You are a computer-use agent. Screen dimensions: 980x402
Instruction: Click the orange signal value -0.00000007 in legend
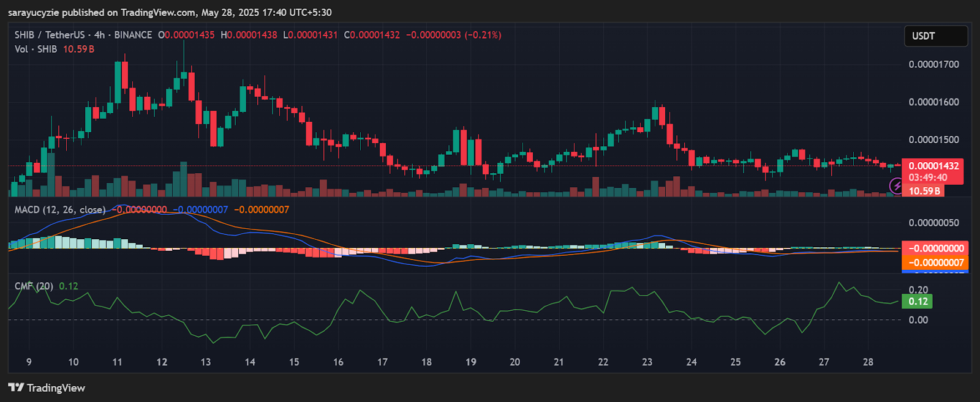tap(262, 210)
